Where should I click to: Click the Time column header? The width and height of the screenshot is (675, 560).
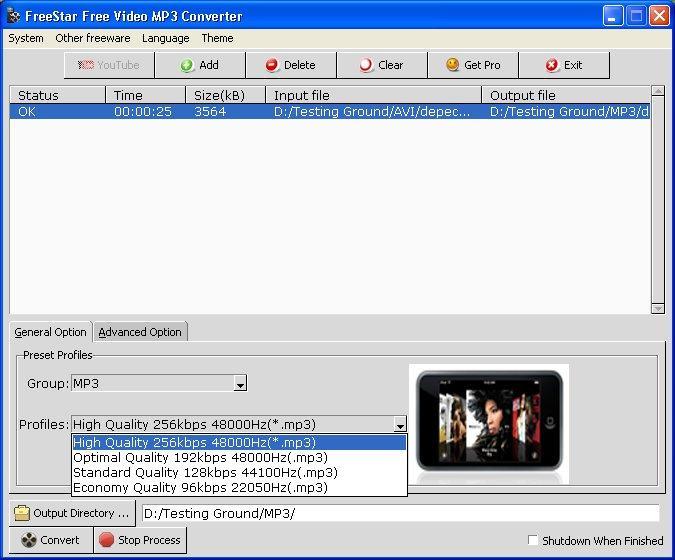coord(146,95)
